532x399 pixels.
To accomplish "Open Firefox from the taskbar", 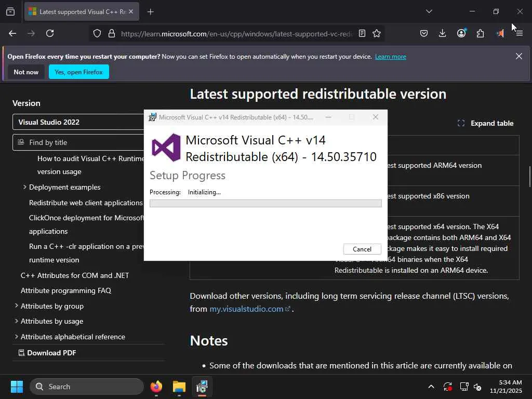I will pyautogui.click(x=156, y=387).
